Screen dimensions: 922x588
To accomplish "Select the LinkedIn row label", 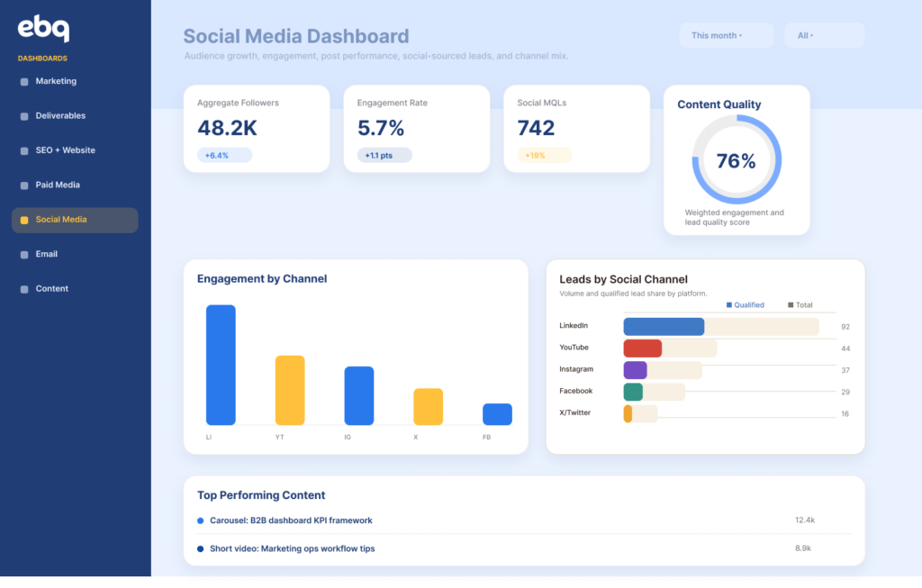I will tap(574, 326).
